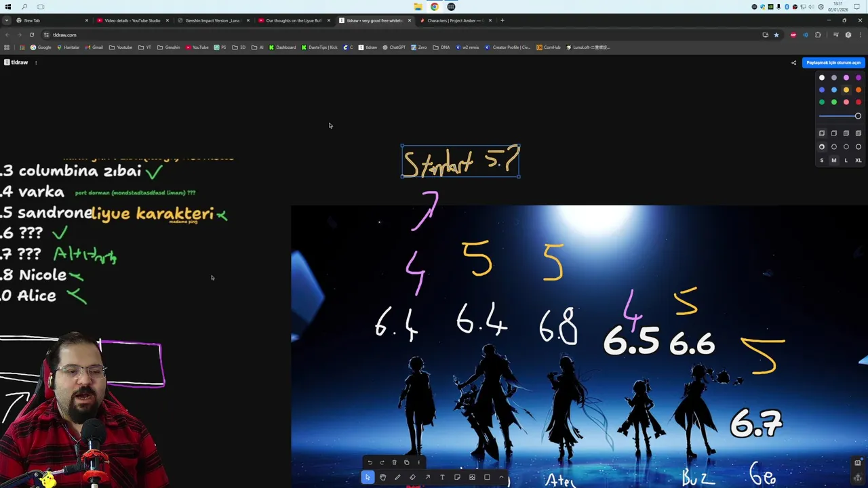Switch to Video details YouTube Studio tab

(132, 20)
